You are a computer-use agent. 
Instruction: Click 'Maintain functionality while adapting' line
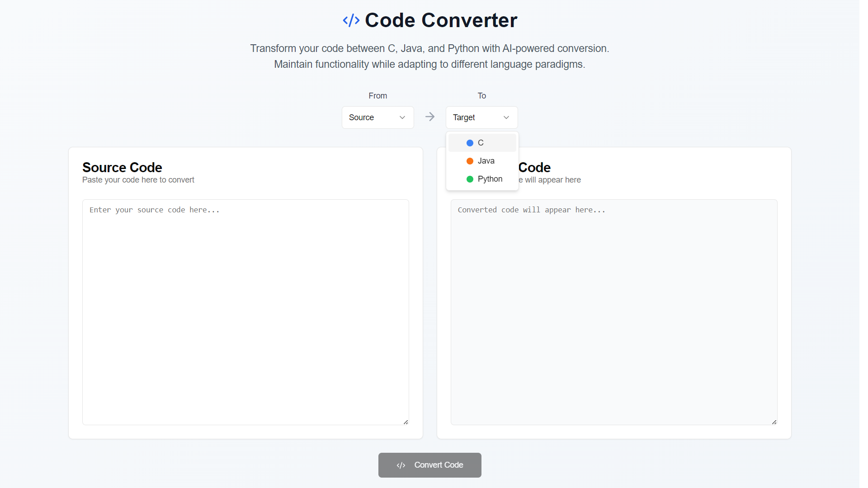pos(429,64)
